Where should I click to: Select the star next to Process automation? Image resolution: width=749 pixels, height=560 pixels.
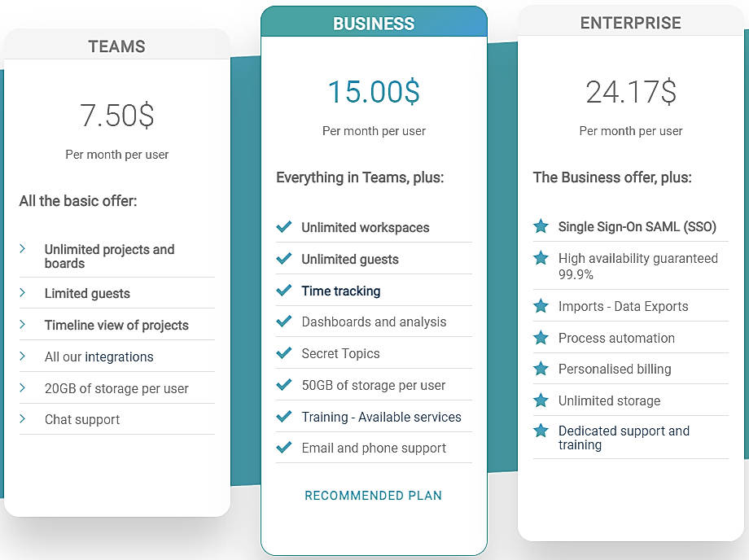541,337
